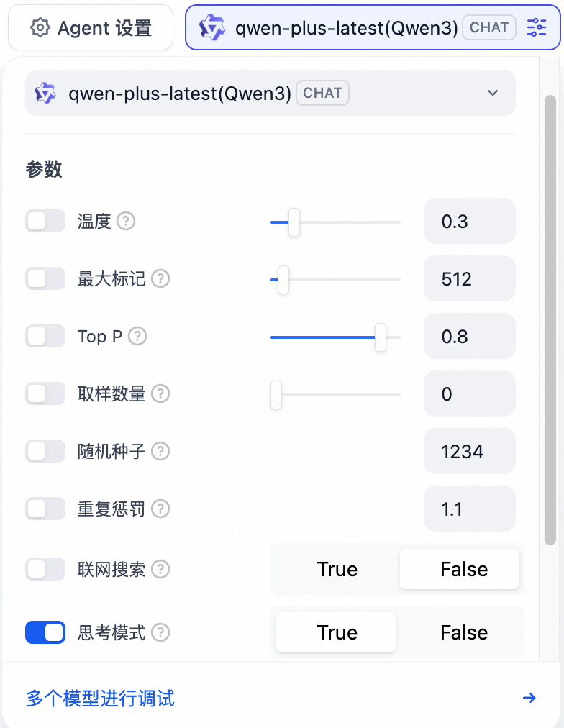Turn off the 思考模式 toggle
564x728 pixels.
pos(45,633)
